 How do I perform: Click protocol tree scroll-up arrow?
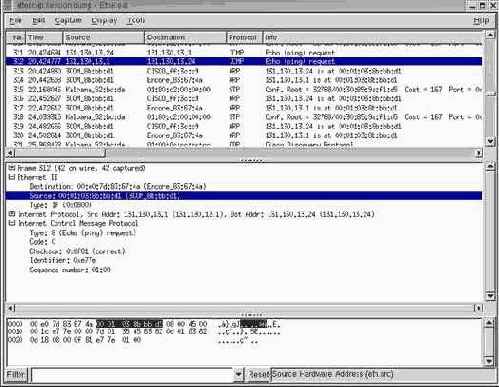point(490,166)
